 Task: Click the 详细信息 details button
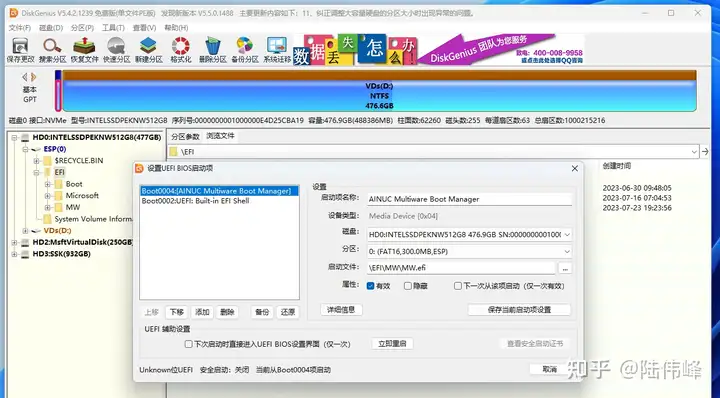(341, 310)
